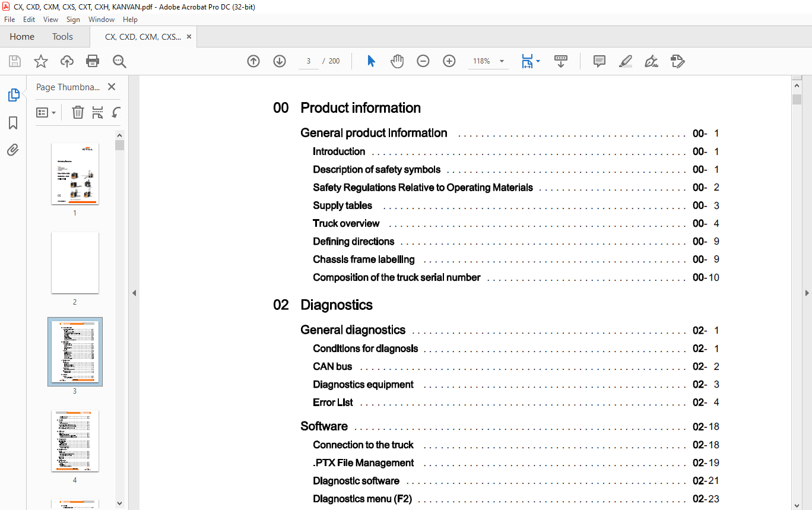This screenshot has height=510, width=812.
Task: Select page 3 thumbnail
Action: click(x=75, y=352)
